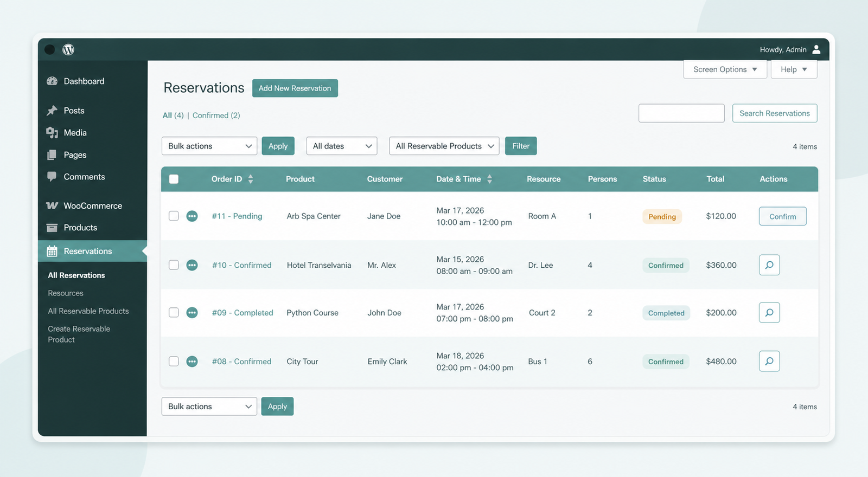The height and width of the screenshot is (477, 868).
Task: Open order link #08 - Confirmed
Action: 241,362
